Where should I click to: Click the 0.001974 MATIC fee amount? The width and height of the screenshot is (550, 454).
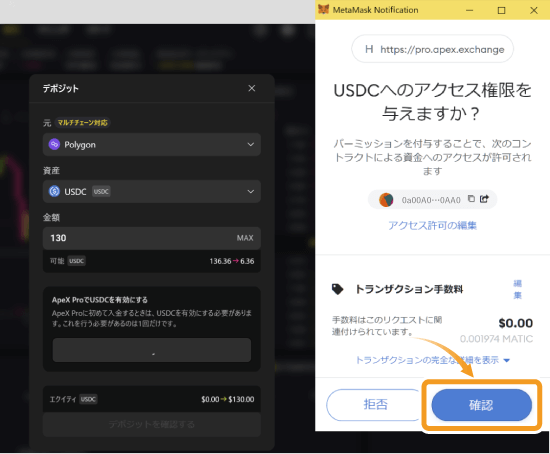tap(496, 339)
